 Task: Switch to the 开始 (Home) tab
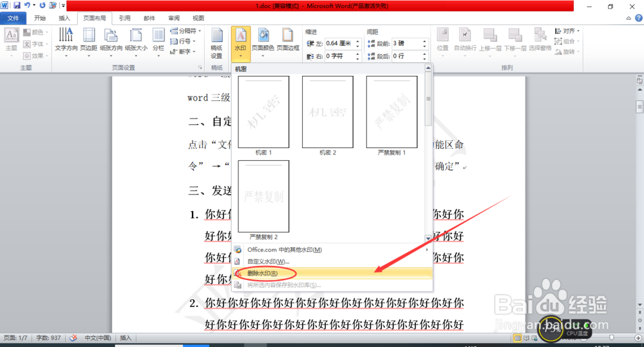40,18
